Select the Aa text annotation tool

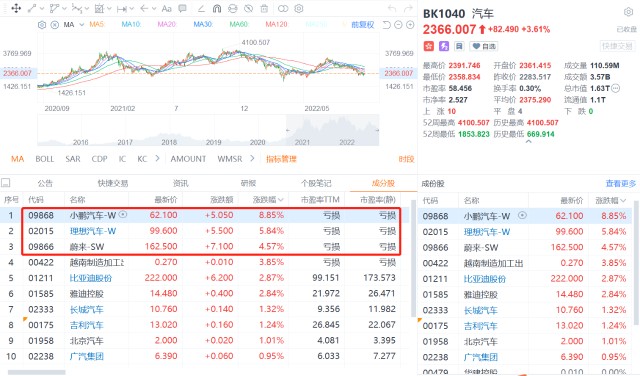tap(167, 8)
